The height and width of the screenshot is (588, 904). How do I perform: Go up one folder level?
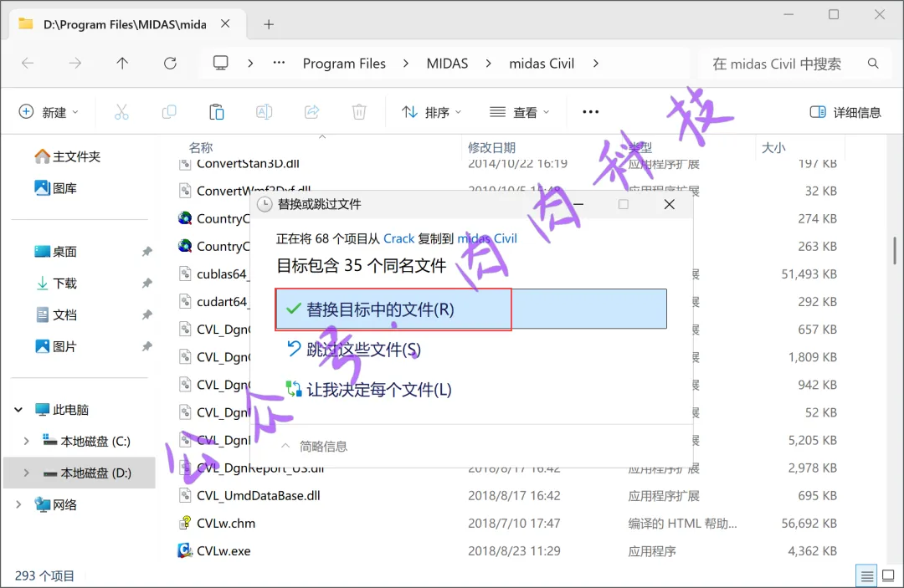(122, 64)
